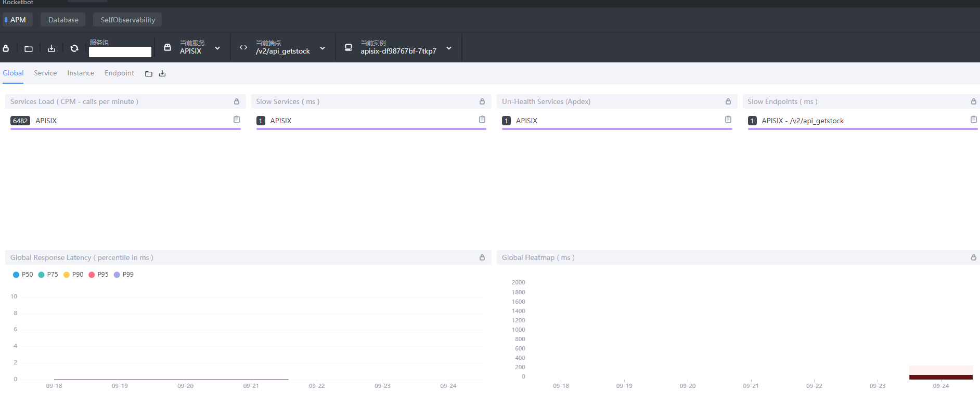This screenshot has width=980, height=417.
Task: Toggle the P90 legend series
Action: pyautogui.click(x=73, y=275)
